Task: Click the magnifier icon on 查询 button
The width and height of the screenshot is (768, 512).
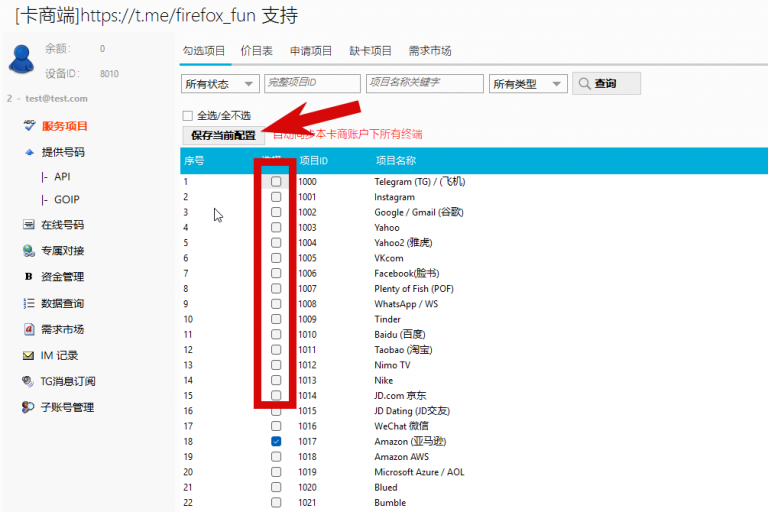Action: 584,83
